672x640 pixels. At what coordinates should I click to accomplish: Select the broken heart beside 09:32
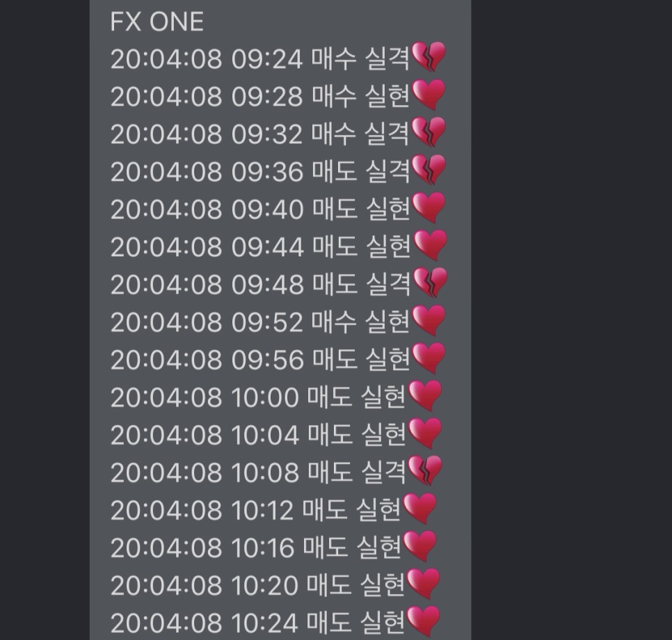tap(428, 132)
